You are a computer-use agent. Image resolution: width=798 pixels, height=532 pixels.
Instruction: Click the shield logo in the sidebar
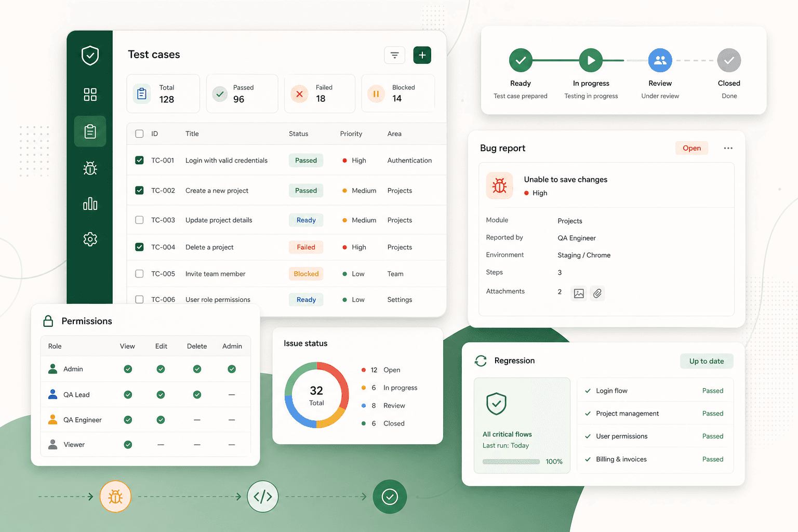tap(90, 55)
